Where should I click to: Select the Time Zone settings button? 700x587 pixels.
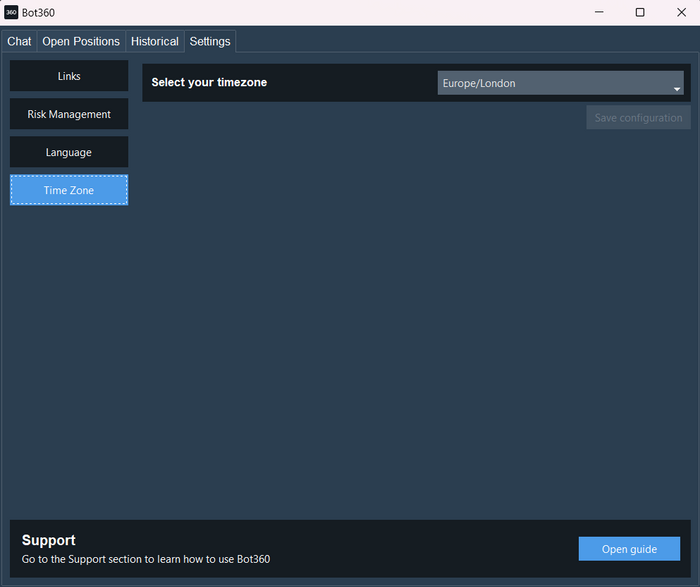tap(69, 190)
